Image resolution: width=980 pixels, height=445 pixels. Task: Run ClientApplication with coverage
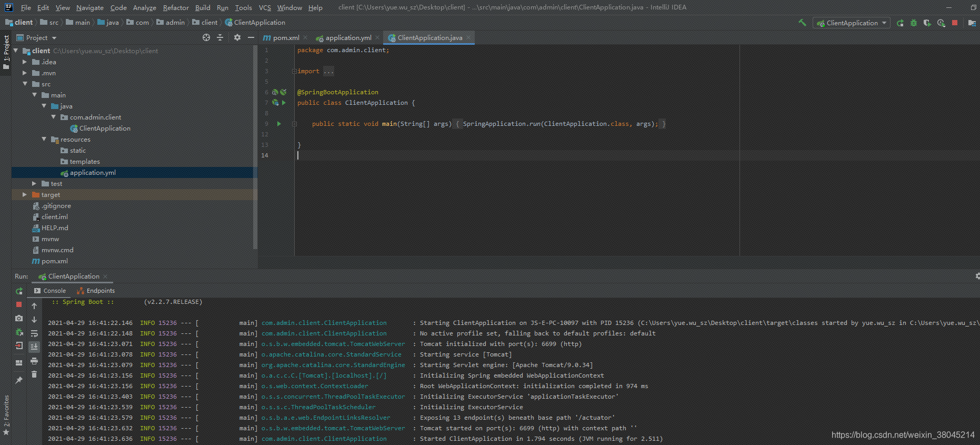coord(927,23)
